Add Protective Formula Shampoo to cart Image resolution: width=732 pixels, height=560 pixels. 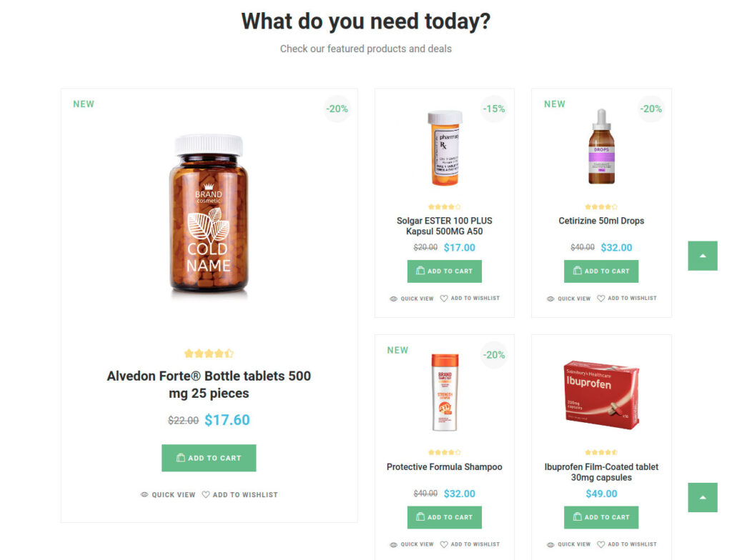tap(444, 517)
